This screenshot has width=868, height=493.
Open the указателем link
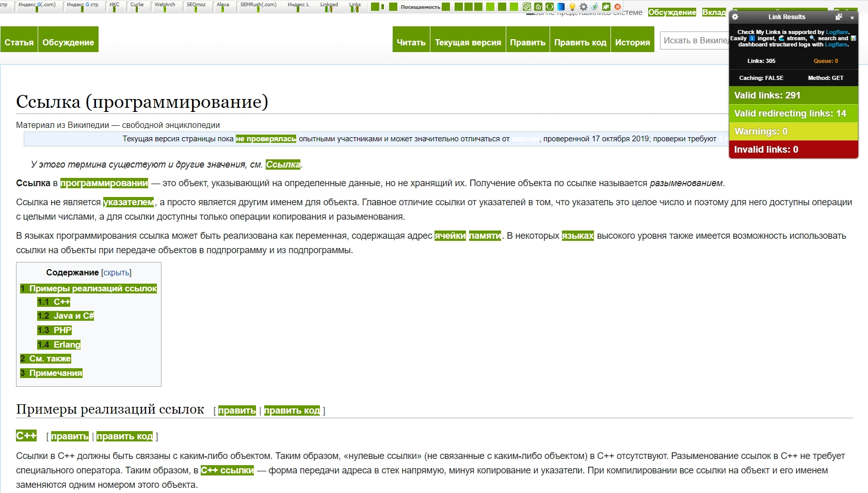click(128, 202)
